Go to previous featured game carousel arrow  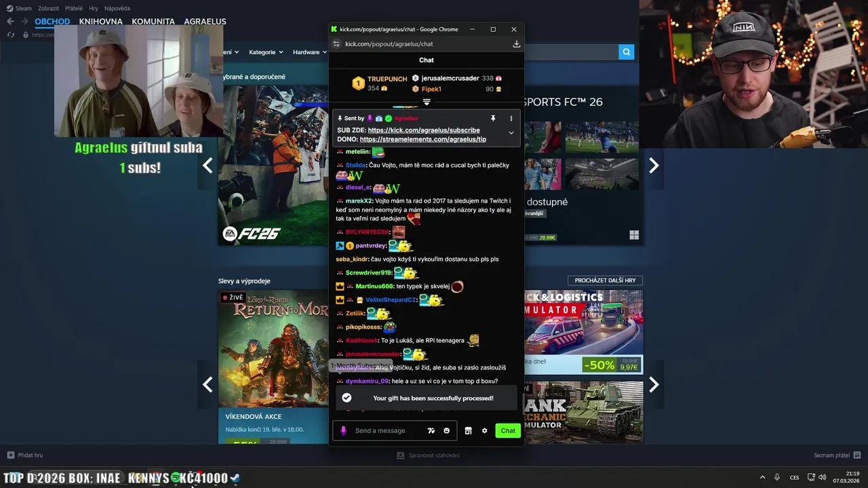click(x=208, y=165)
